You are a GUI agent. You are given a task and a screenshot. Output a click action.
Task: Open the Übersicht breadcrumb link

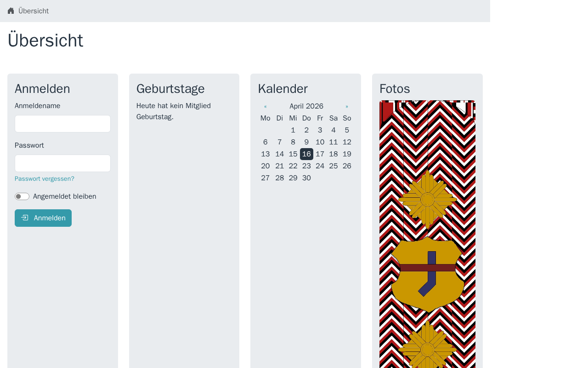coord(34,11)
